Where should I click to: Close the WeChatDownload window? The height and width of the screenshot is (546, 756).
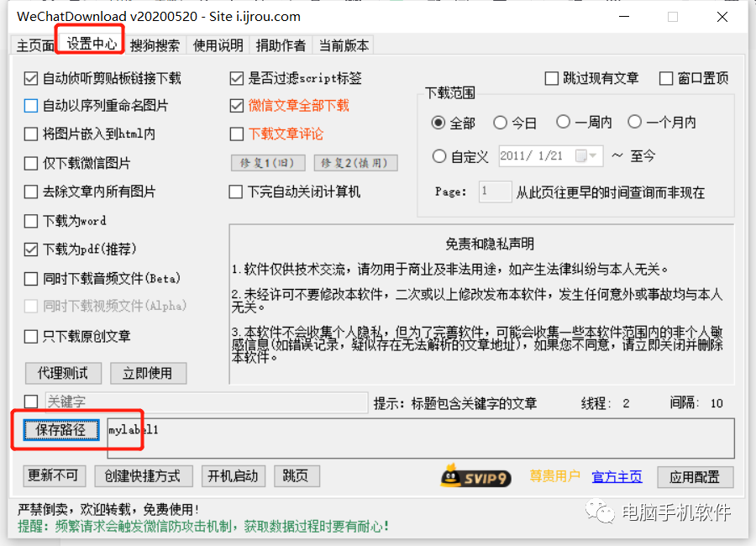[x=722, y=17]
